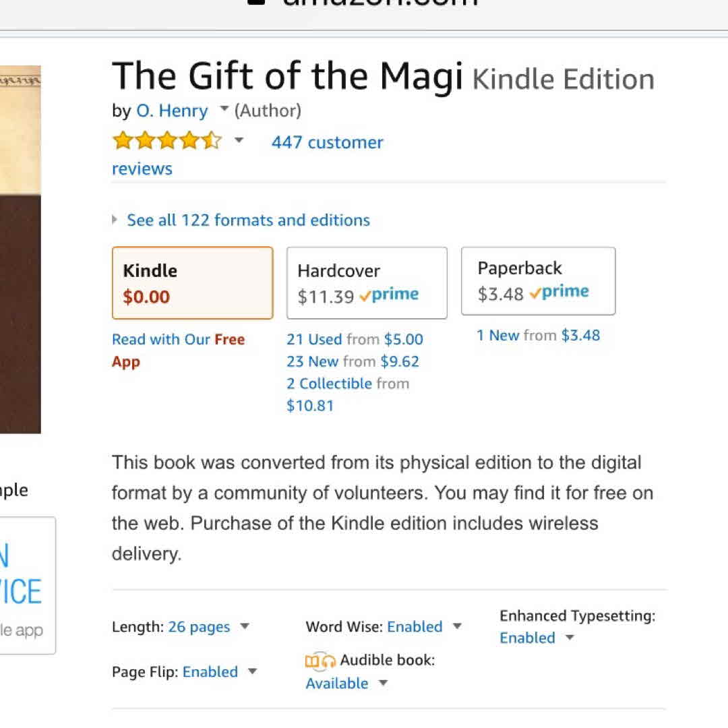The width and height of the screenshot is (728, 728).
Task: Open the Length 26 pages dropdown
Action: pyautogui.click(x=244, y=627)
